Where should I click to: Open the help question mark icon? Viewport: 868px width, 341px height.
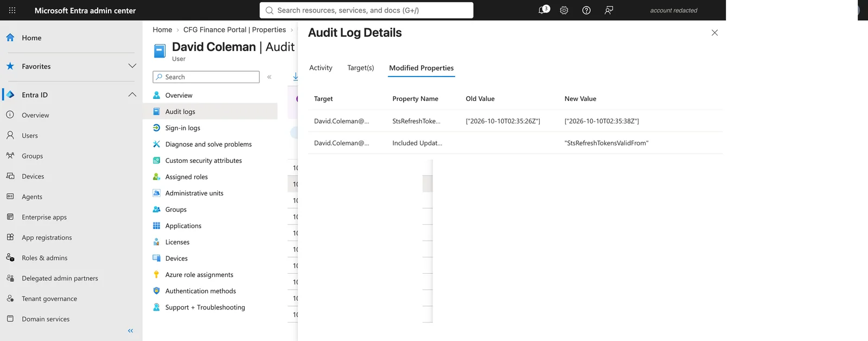586,10
